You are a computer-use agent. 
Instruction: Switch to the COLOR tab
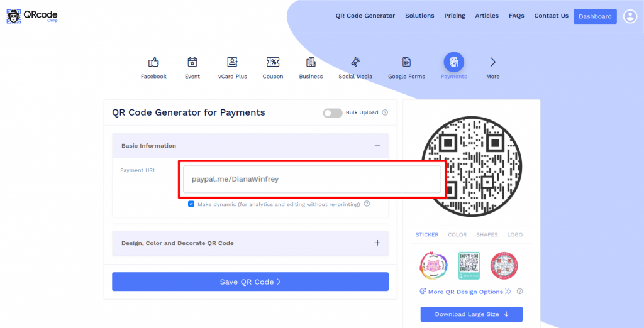tap(457, 235)
